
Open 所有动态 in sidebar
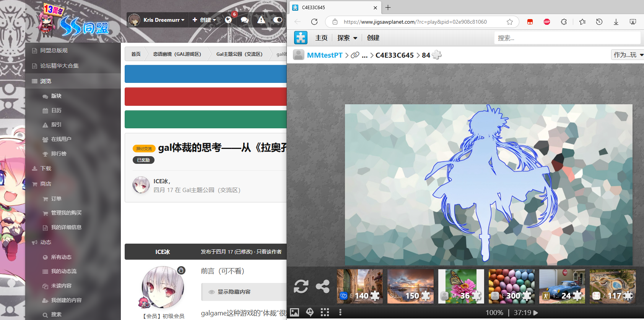(x=61, y=257)
